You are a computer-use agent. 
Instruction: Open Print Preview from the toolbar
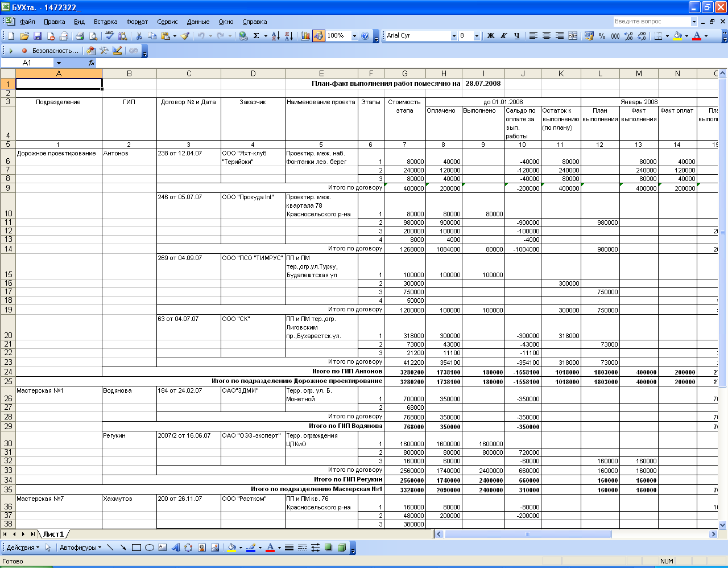[x=93, y=36]
